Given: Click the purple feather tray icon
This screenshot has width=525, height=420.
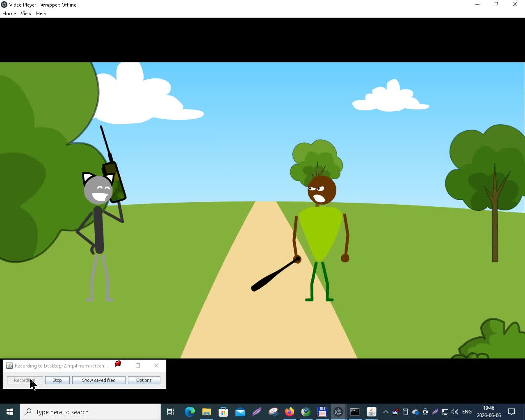Looking at the screenshot, I should [435, 412].
